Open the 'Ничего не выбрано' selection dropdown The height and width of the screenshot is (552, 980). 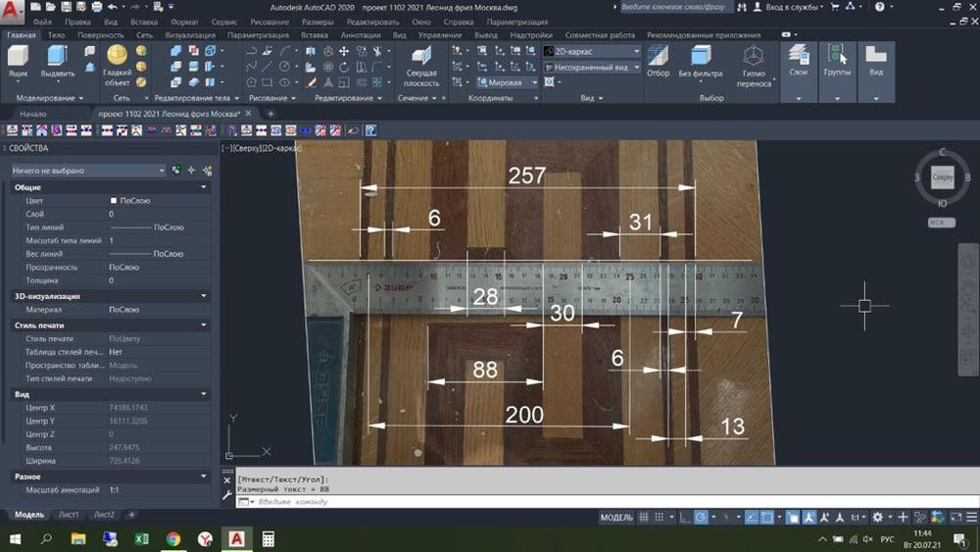[88, 170]
